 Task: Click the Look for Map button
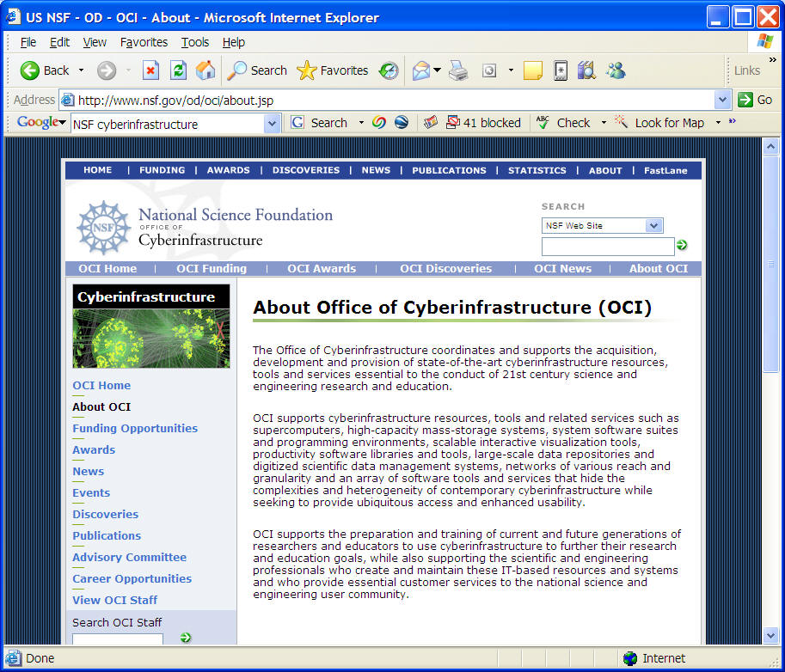[659, 123]
